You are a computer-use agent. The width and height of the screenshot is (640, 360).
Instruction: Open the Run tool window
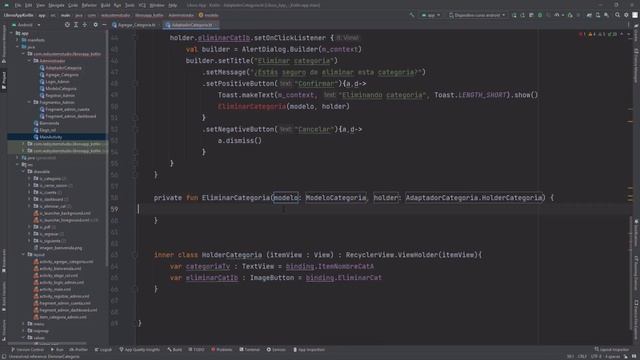[x=57, y=350]
